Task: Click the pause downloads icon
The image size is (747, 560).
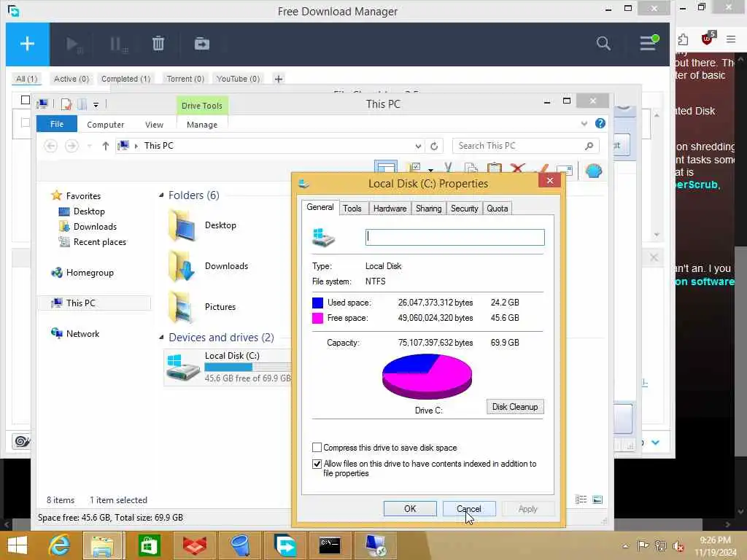Action: click(x=117, y=44)
